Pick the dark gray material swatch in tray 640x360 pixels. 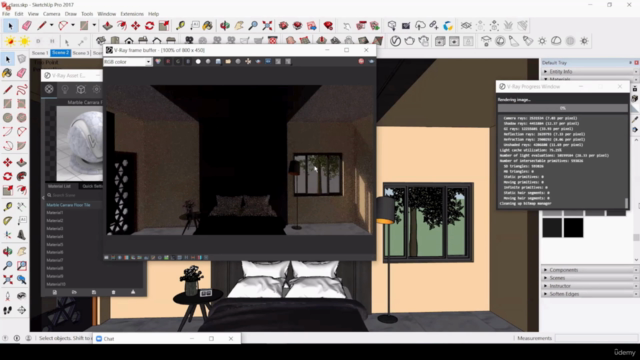tap(552, 227)
